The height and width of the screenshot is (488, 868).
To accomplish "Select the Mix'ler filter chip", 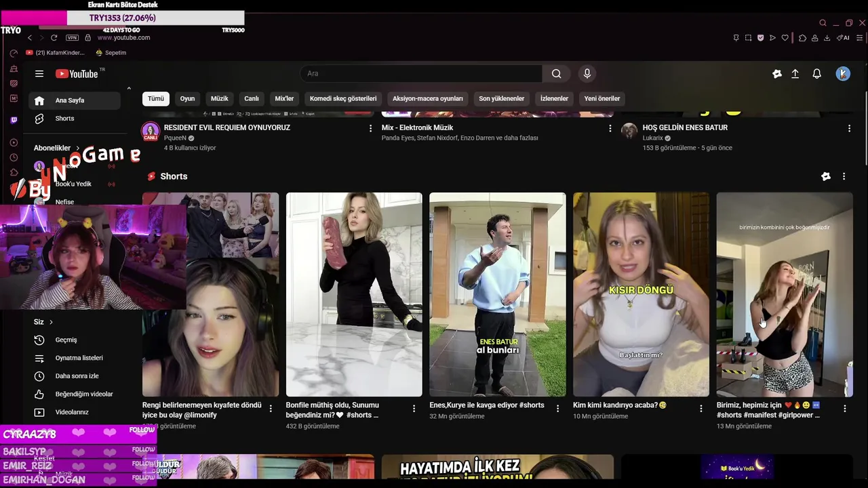I will [x=284, y=98].
